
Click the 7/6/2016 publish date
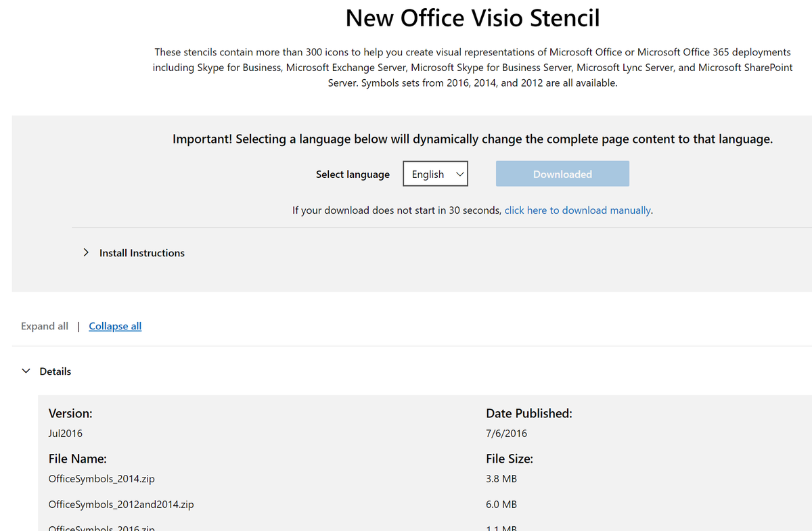[506, 434]
